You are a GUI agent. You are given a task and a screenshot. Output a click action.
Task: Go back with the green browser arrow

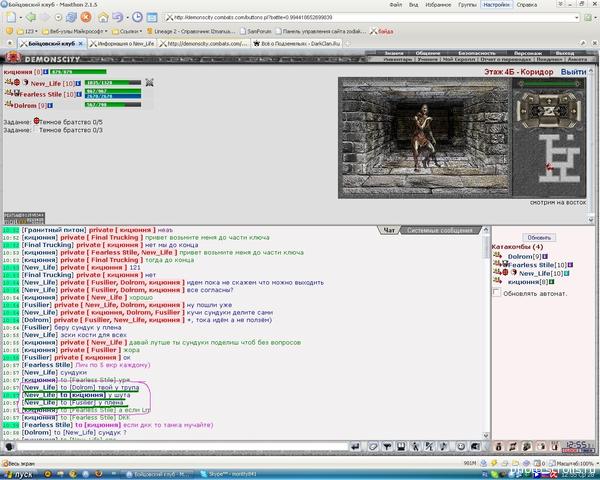31,17
